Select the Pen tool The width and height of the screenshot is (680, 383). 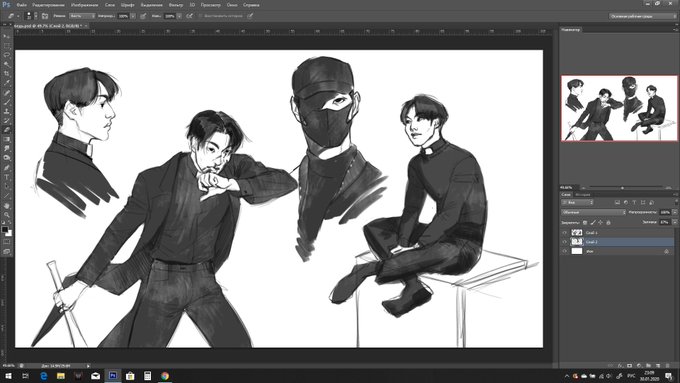pos(7,167)
